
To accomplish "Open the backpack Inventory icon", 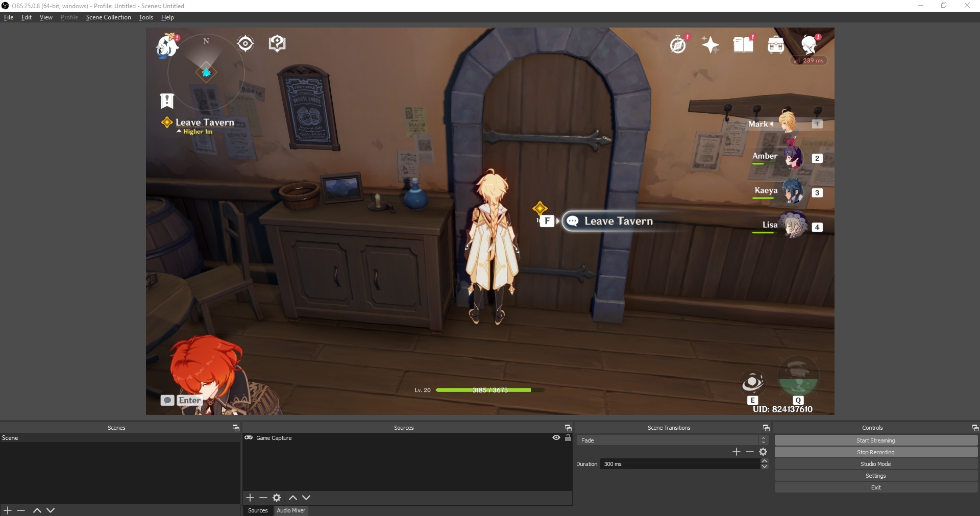I will click(776, 45).
